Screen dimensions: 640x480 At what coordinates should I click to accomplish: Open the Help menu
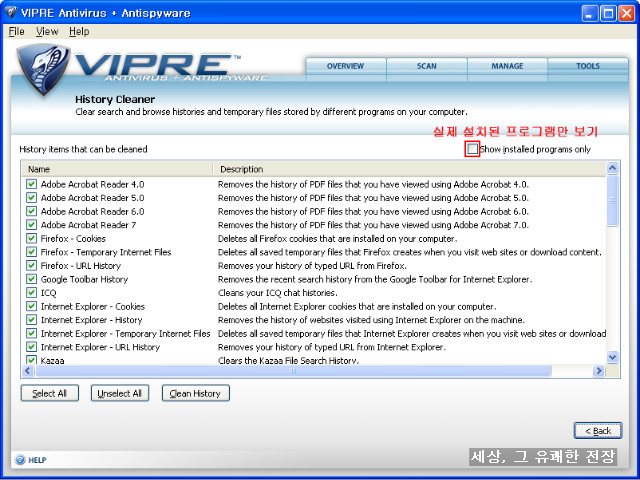tap(79, 31)
